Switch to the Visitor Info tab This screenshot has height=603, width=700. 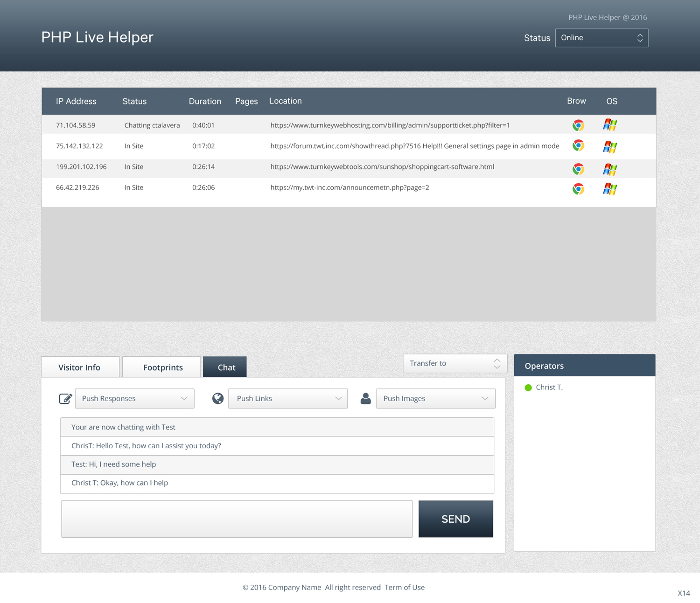point(80,367)
